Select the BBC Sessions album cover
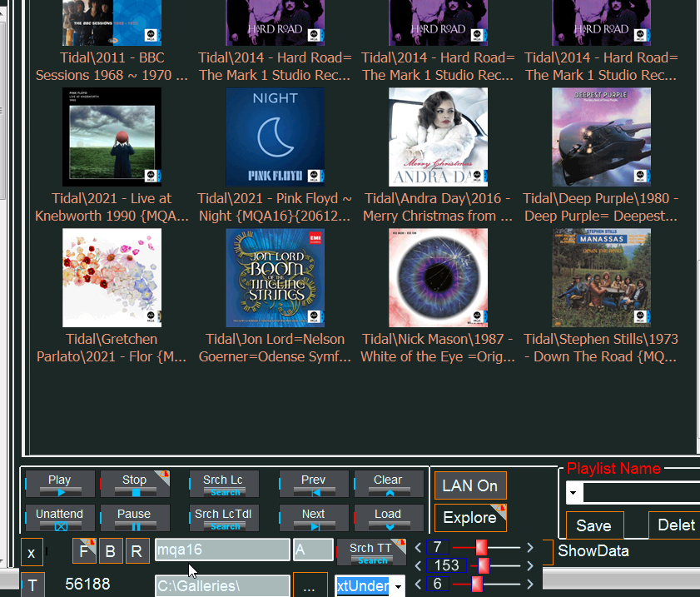 click(x=112, y=22)
